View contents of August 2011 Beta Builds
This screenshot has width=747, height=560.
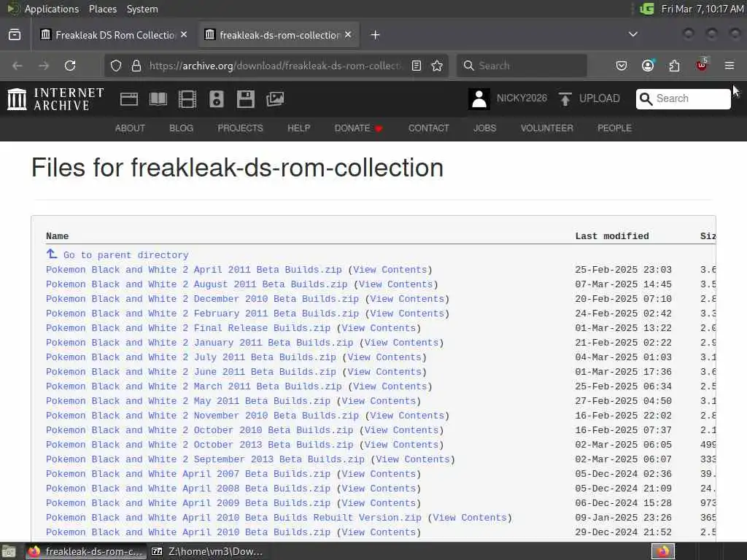coord(395,284)
